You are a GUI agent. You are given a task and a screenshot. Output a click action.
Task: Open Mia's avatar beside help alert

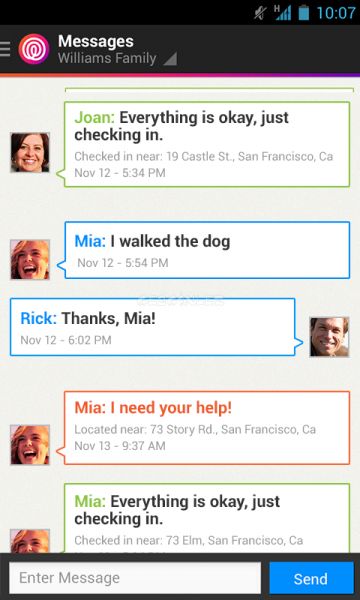tap(30, 445)
